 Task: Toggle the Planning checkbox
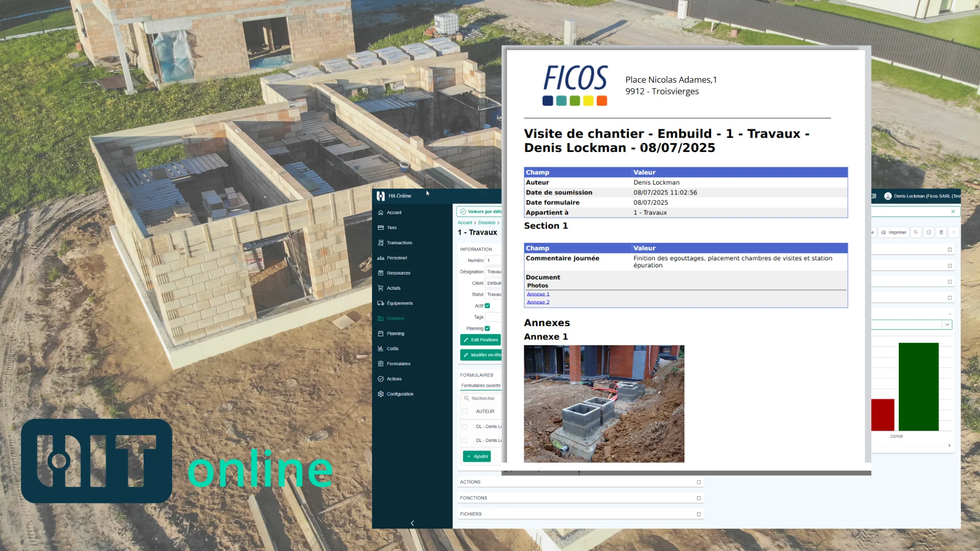point(487,329)
